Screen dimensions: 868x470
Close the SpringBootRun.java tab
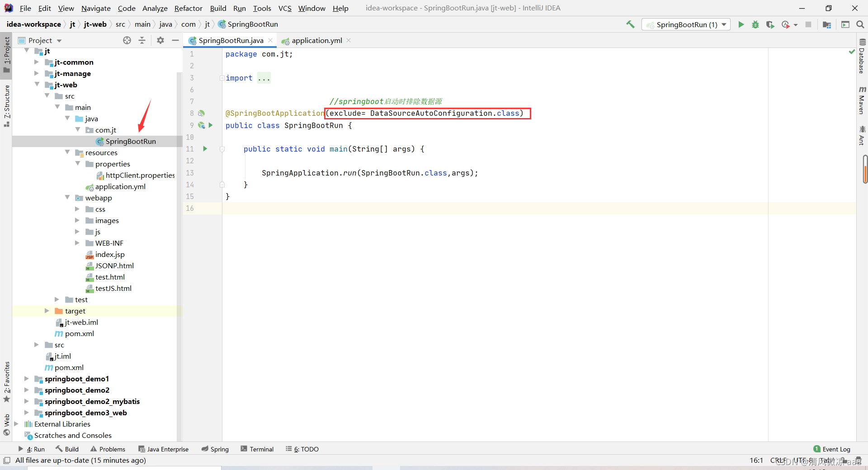pyautogui.click(x=270, y=40)
